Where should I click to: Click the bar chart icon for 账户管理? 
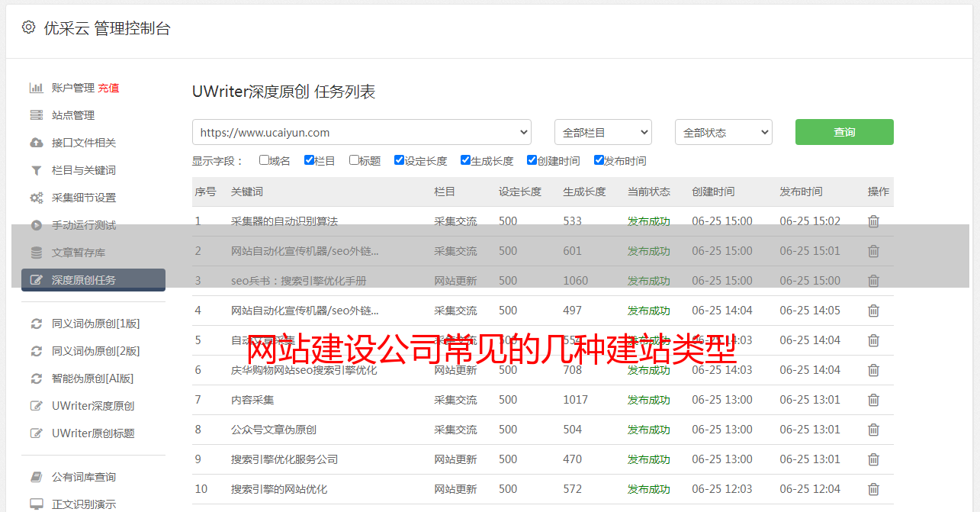[x=36, y=88]
